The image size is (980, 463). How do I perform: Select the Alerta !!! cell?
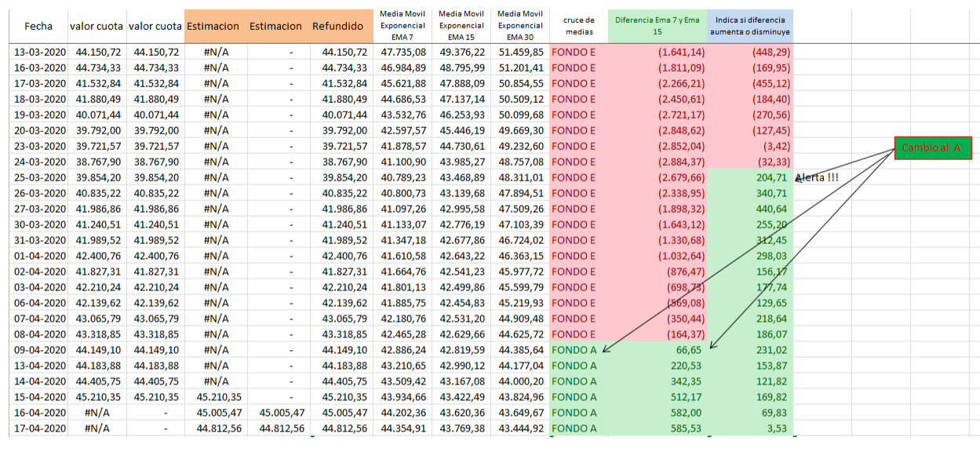[x=817, y=177]
